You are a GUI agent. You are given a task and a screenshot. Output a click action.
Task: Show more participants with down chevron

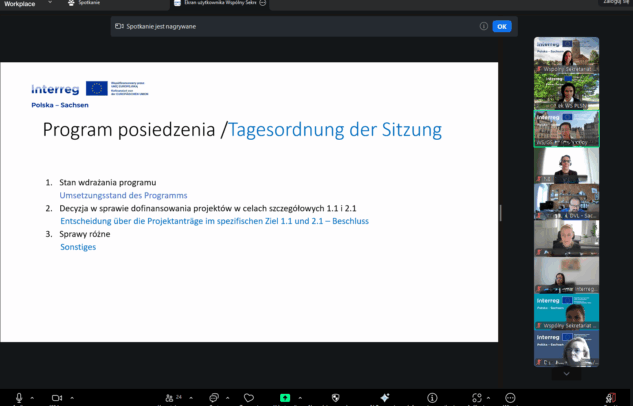point(566,374)
